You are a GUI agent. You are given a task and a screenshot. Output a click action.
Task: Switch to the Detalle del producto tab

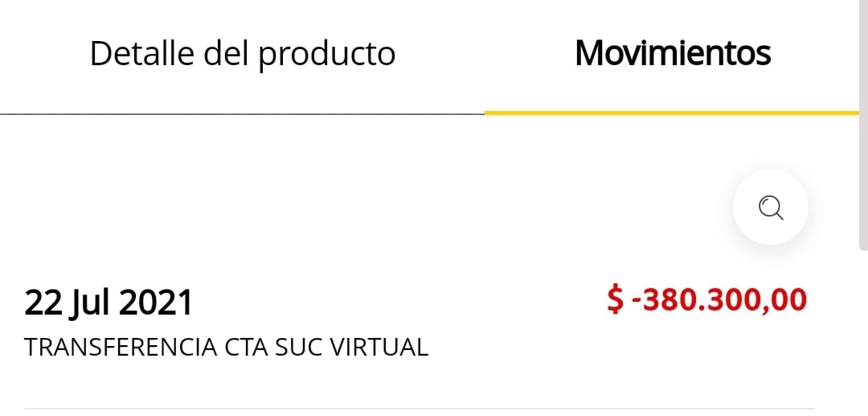point(242,54)
